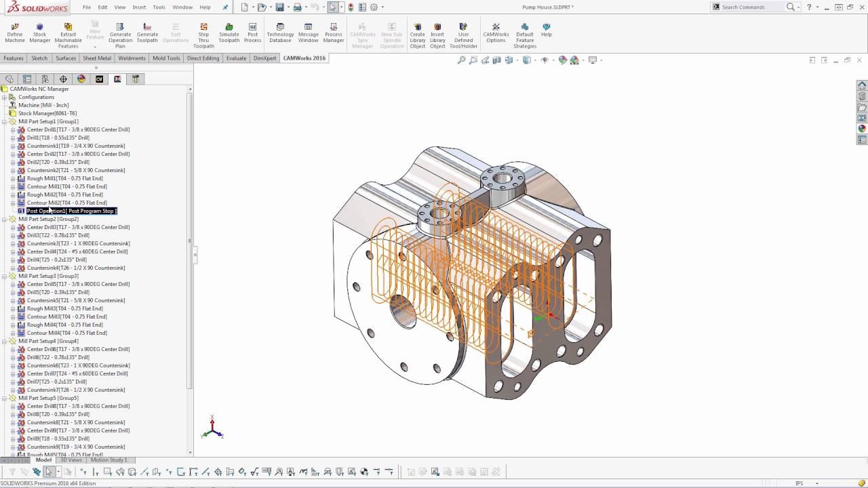The image size is (868, 488).
Task: Select Drill3 [T22 - 0.78x135° Drill]
Action: point(58,235)
